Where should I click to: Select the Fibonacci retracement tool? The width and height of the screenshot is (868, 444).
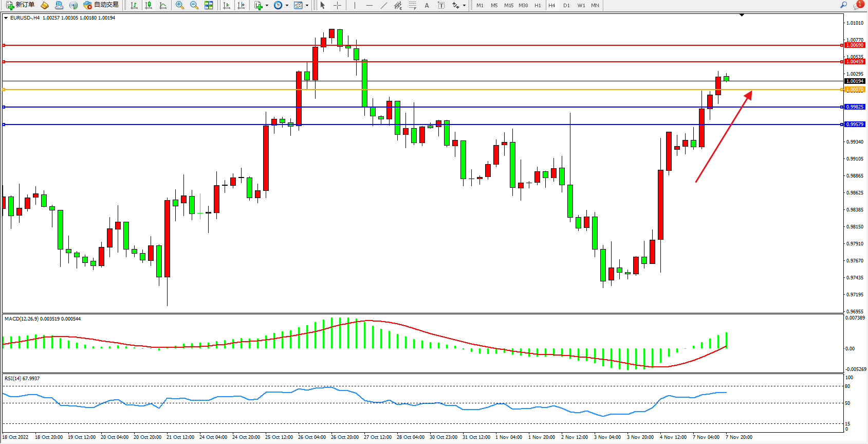[x=413, y=5]
